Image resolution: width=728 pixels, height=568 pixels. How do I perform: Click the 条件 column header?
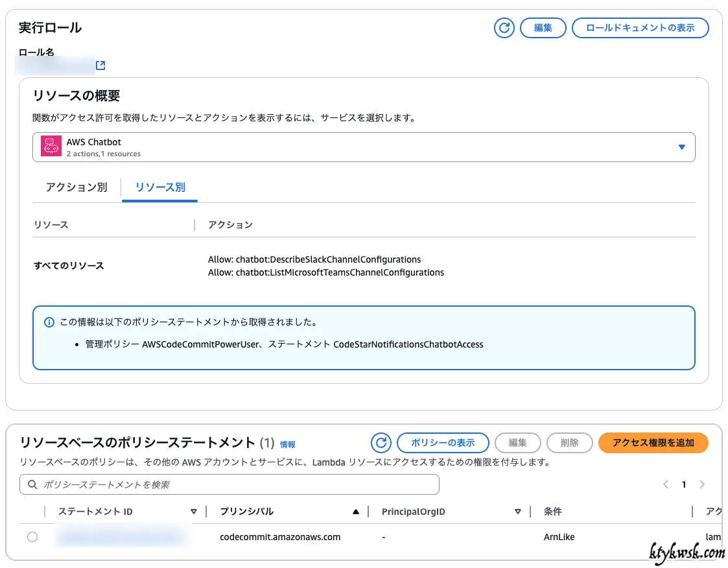pos(552,512)
